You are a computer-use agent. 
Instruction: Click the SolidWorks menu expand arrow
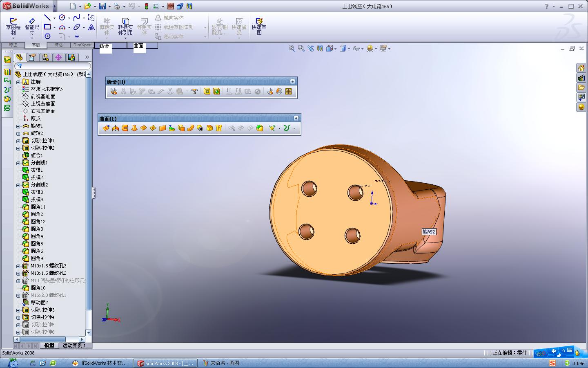(54, 6)
